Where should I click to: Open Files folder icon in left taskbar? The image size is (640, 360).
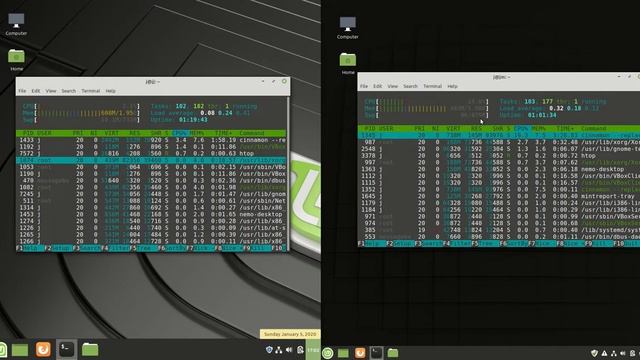coord(90,349)
